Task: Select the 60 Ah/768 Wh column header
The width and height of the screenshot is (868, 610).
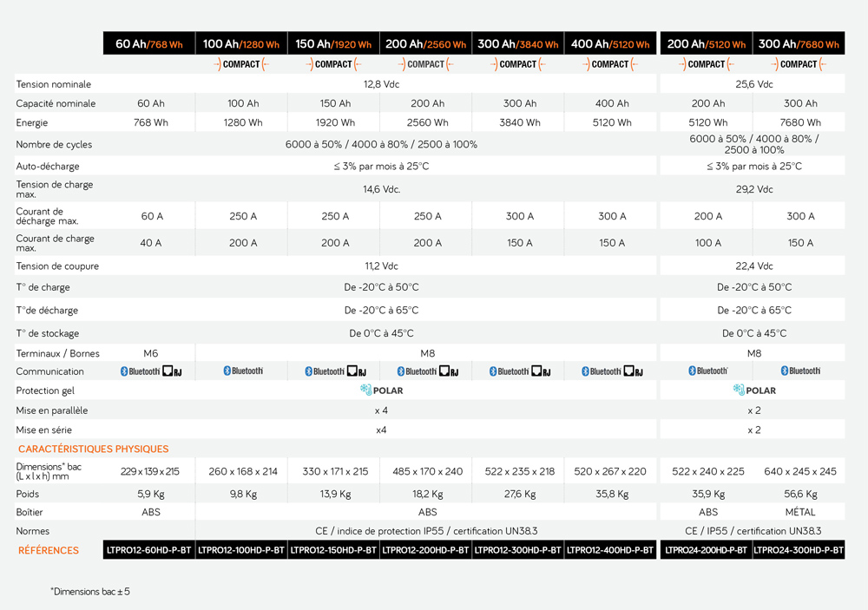Action: click(x=149, y=44)
